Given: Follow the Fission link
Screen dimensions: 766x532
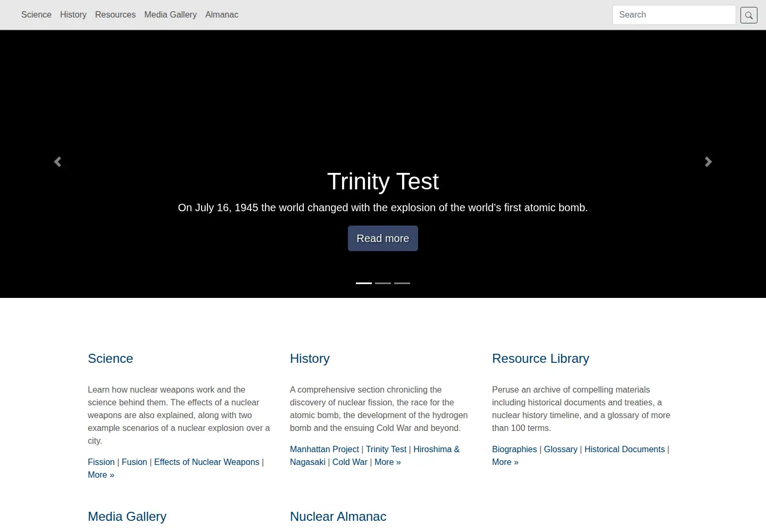Looking at the screenshot, I should tap(101, 462).
